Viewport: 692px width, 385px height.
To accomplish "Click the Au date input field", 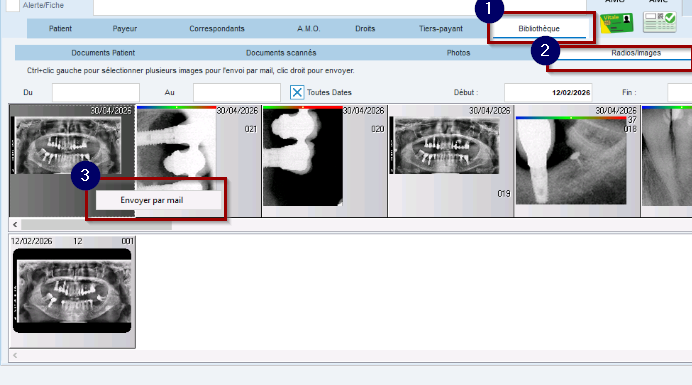I will 237,93.
